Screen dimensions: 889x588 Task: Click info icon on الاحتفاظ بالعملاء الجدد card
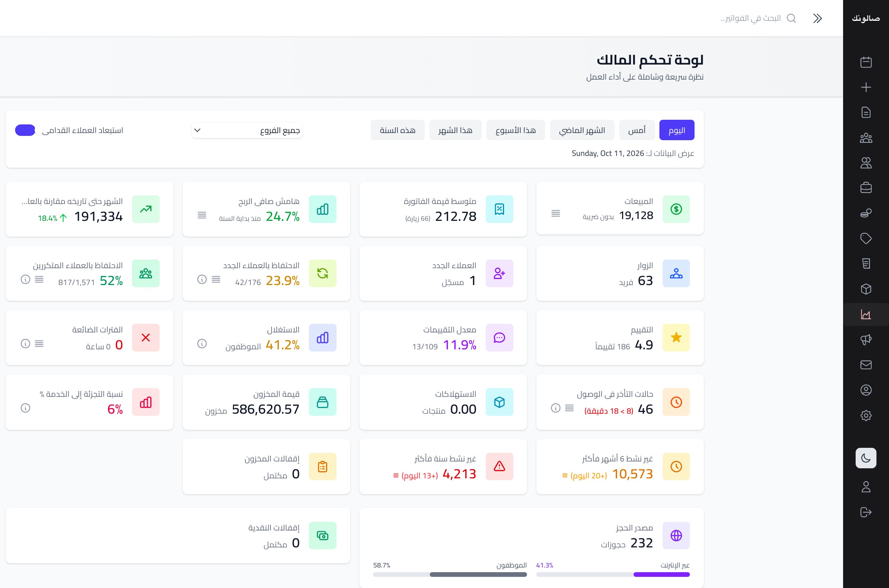tap(202, 279)
